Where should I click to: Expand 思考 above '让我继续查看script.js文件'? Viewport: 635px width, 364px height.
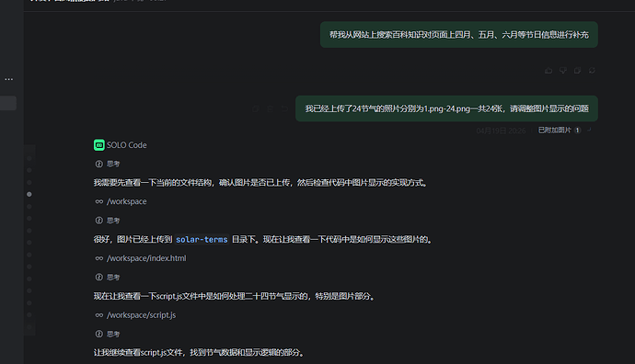click(x=108, y=334)
